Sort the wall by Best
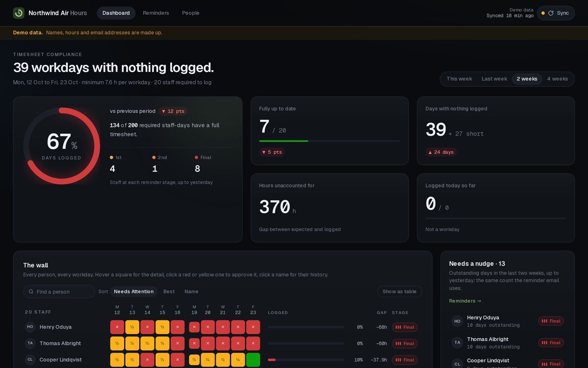Screen dimensions: 588x368 (x=169, y=291)
